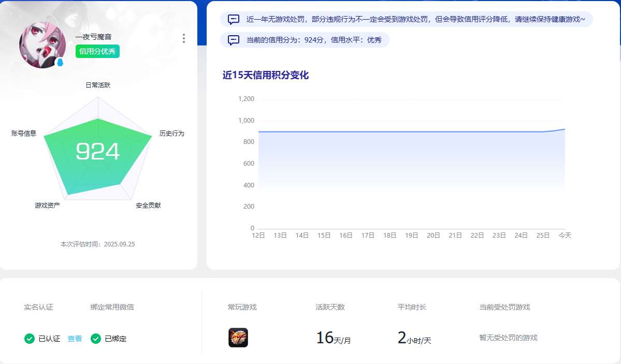This screenshot has height=364, width=621.
Task: Click the green checkmark next to 已绑定
Action: click(x=95, y=339)
